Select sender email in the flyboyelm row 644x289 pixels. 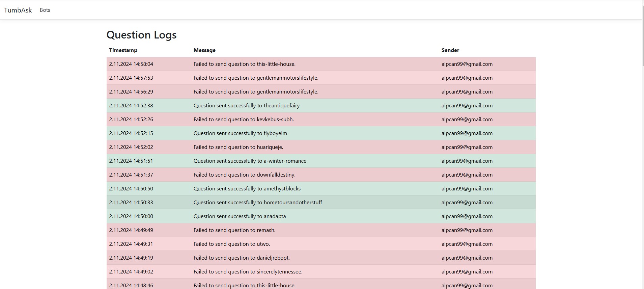pyautogui.click(x=467, y=133)
